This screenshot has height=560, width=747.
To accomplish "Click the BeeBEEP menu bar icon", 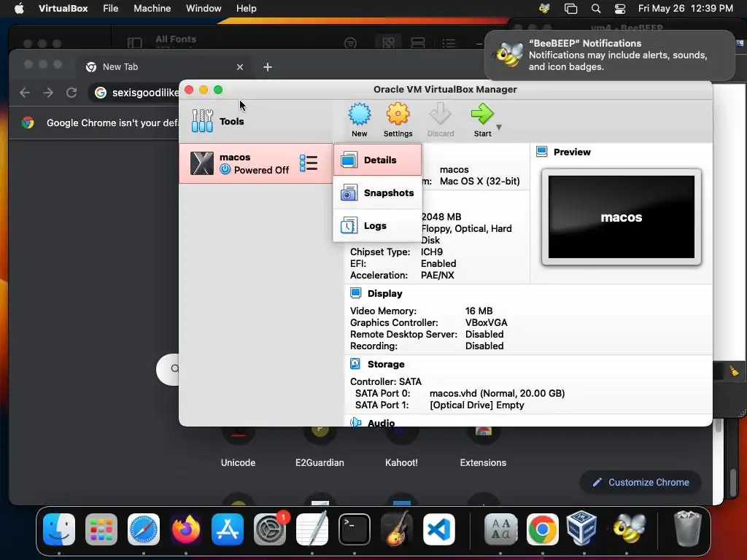I will pyautogui.click(x=544, y=9).
